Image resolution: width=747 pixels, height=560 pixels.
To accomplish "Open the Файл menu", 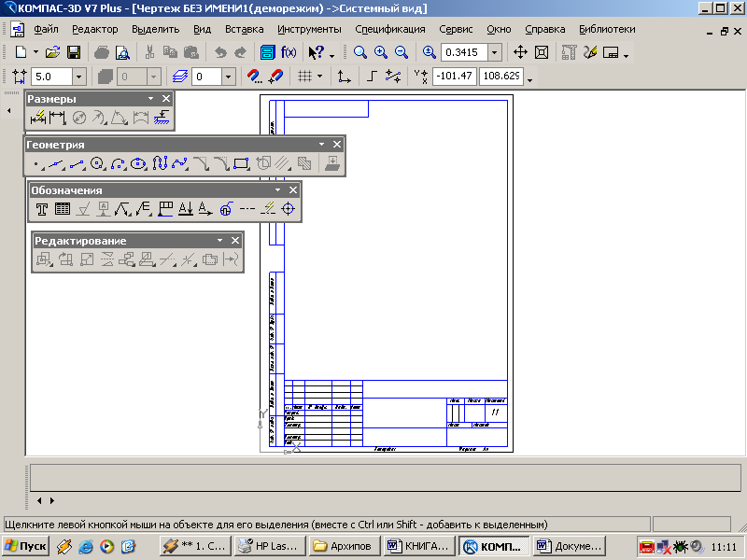I will pos(46,30).
